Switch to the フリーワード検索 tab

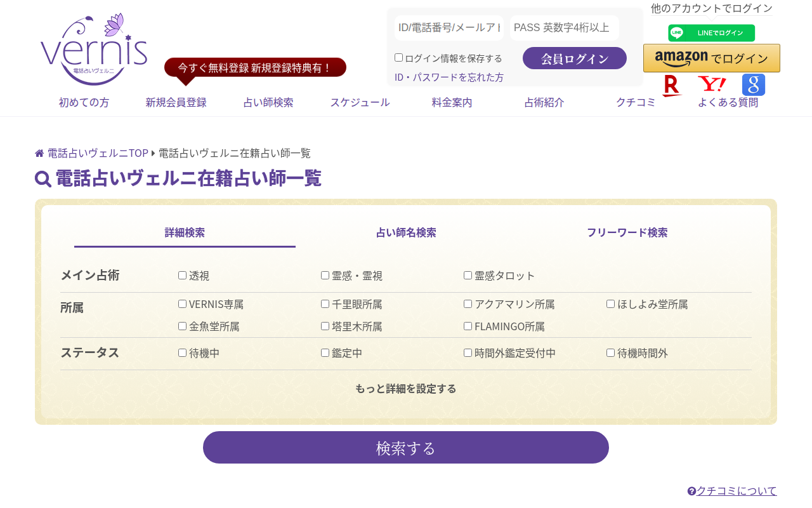click(627, 232)
